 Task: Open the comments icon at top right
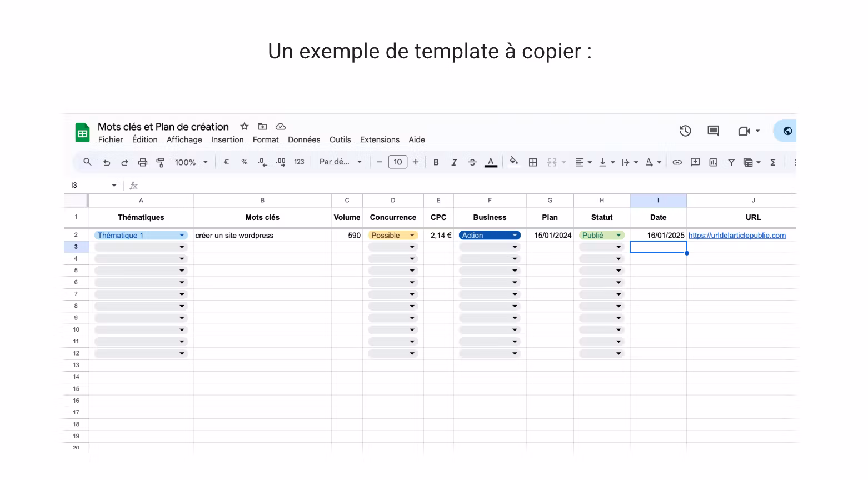click(x=713, y=131)
